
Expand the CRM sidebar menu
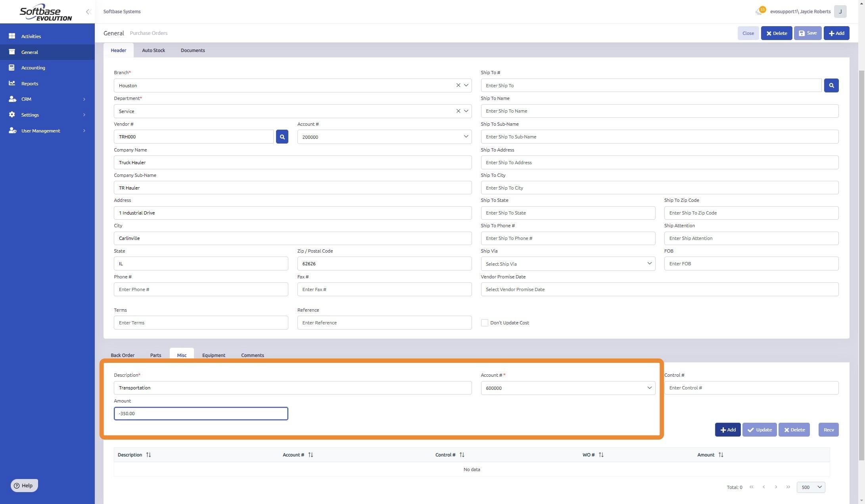point(47,99)
